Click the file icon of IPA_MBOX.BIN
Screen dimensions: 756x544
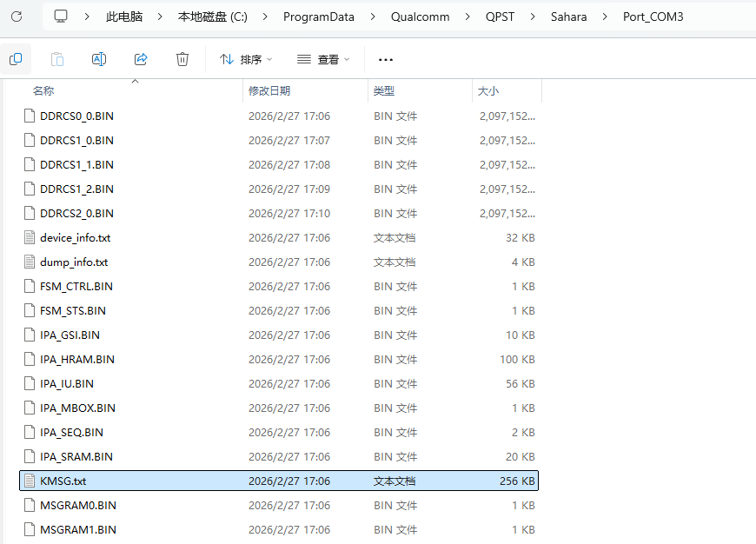coord(30,408)
